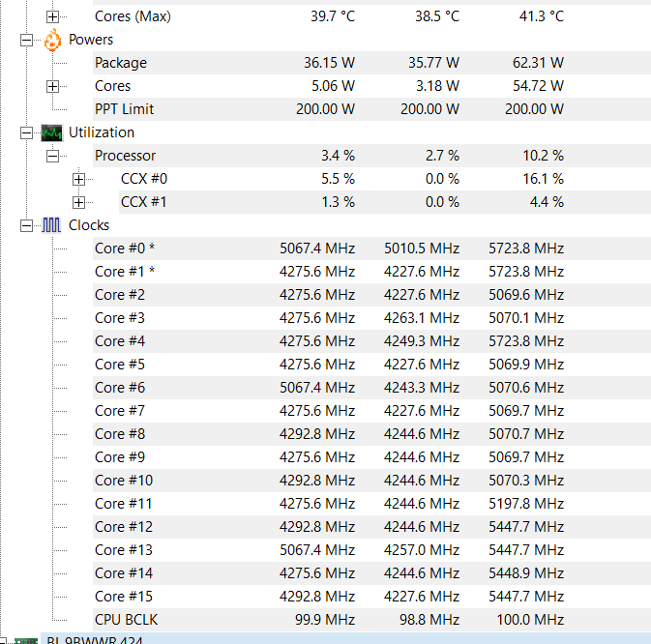Click the Powers flame icon
The height and width of the screenshot is (644, 651).
point(52,40)
